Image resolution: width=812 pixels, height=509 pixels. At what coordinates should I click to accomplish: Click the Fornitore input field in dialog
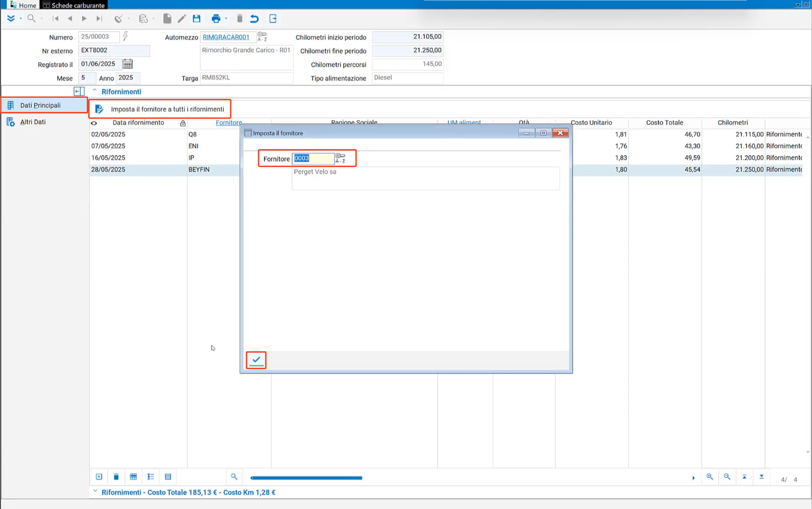pos(313,158)
